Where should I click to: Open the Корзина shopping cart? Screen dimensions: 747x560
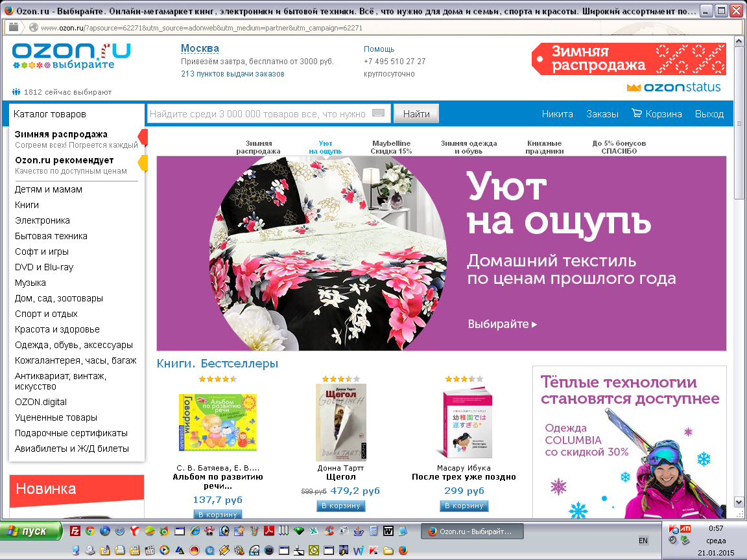657,114
